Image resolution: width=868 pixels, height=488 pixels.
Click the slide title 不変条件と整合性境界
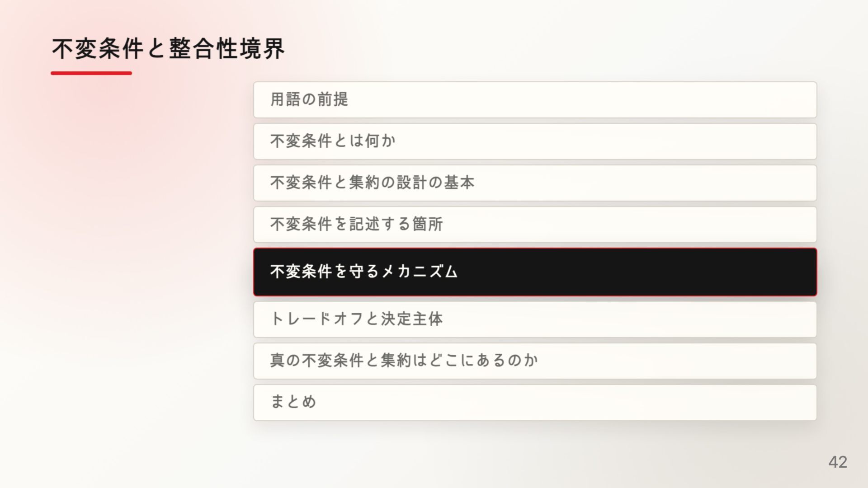(x=168, y=49)
